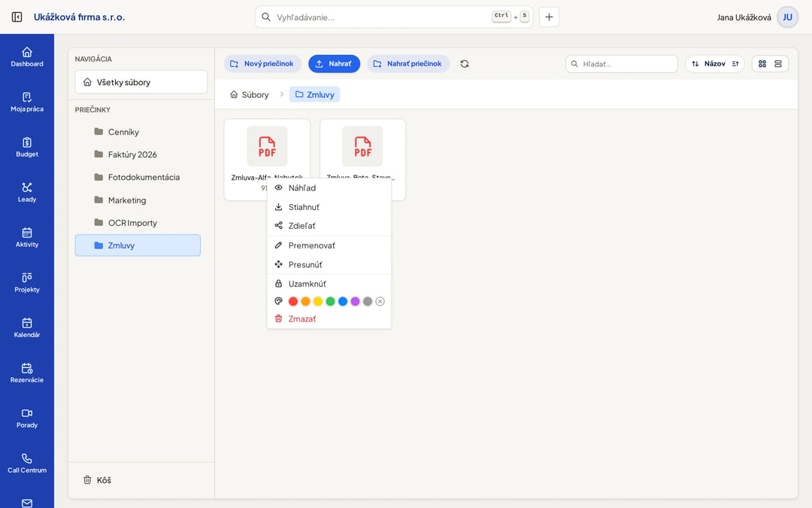Choose Náhľad from context menu
Image resolution: width=812 pixels, height=508 pixels.
coord(329,187)
